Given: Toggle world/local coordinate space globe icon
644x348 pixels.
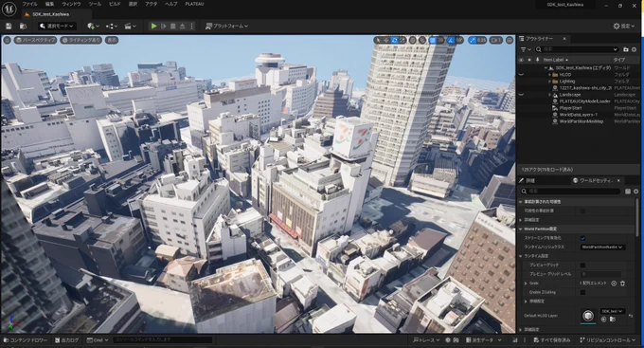Looking at the screenshot, I should (x=413, y=40).
